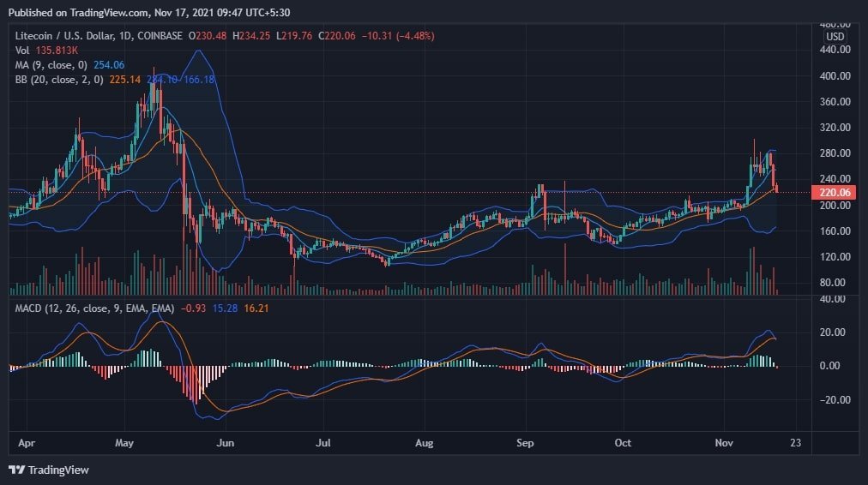Click the 280.00 price axis label

(x=835, y=153)
